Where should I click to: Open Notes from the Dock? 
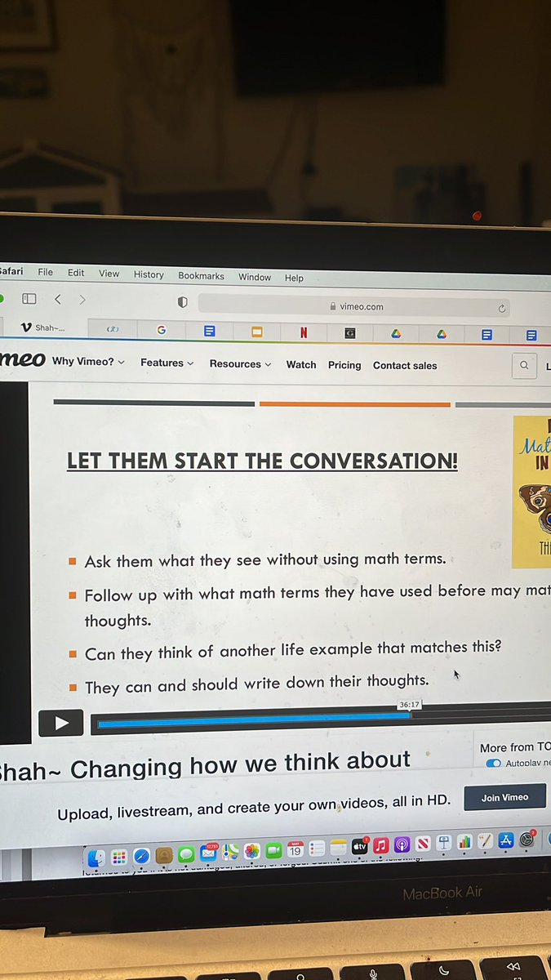click(338, 849)
